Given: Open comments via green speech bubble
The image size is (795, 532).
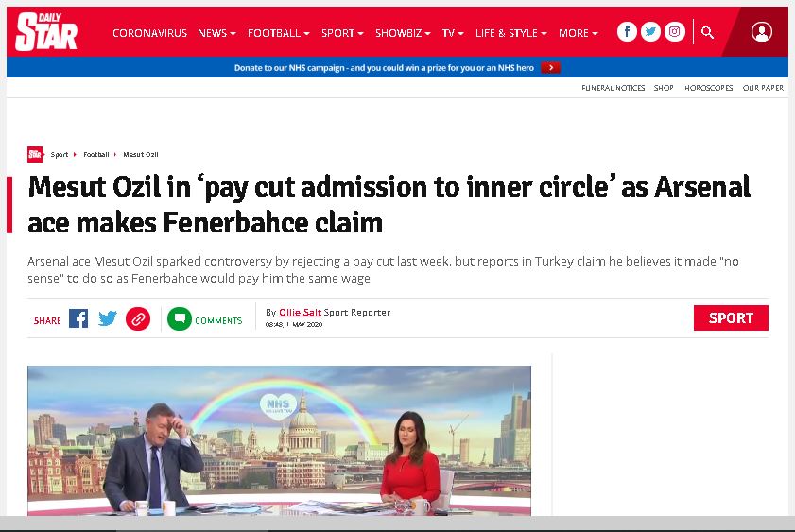Looking at the screenshot, I should (x=180, y=319).
